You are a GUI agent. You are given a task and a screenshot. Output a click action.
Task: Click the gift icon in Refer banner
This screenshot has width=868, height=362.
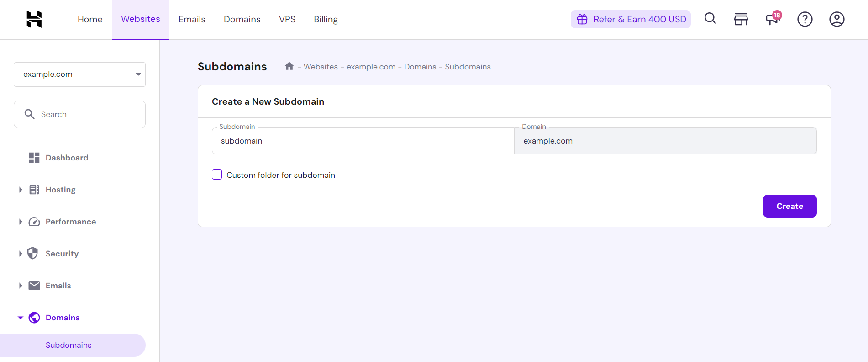click(582, 19)
